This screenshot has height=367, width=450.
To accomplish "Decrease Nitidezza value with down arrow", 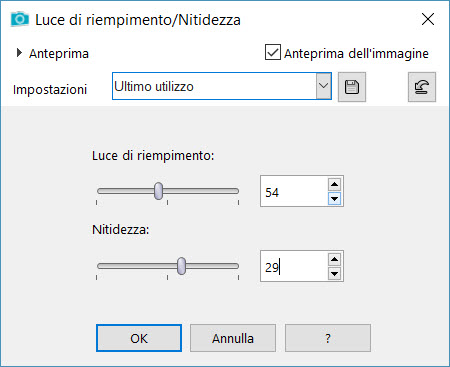I will click(x=334, y=274).
